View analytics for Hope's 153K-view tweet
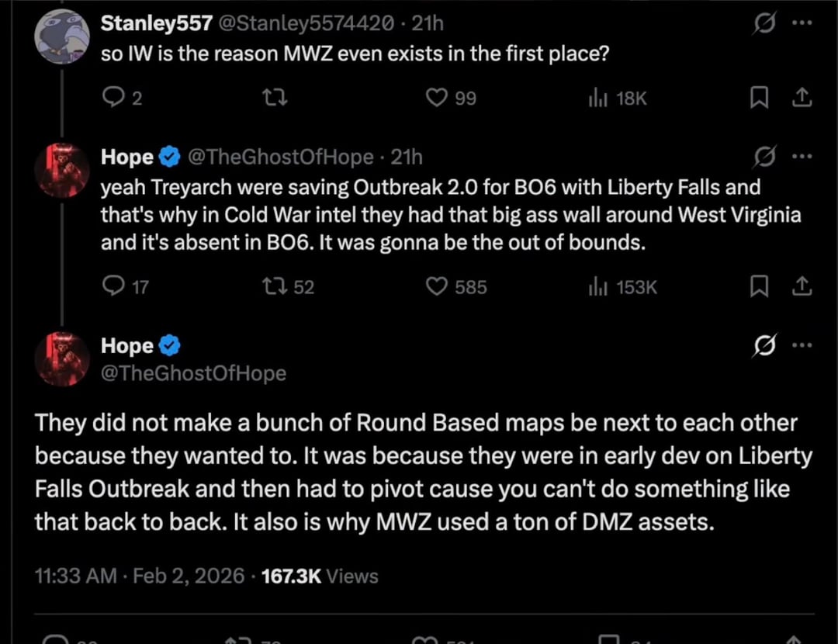 click(x=598, y=287)
